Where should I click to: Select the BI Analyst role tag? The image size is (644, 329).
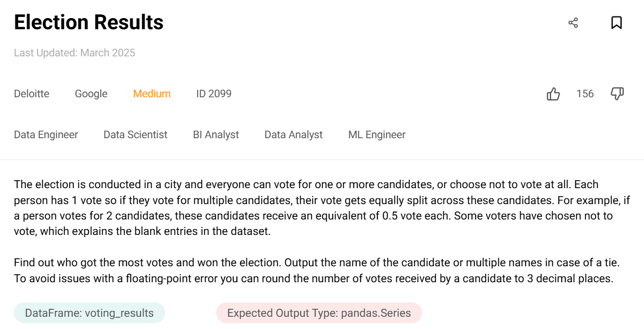[216, 135]
